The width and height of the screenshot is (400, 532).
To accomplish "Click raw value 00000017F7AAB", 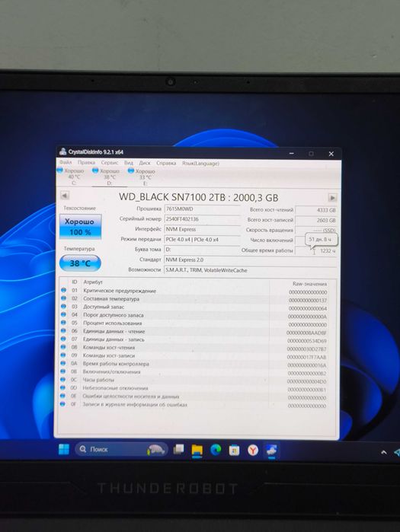I will pyautogui.click(x=306, y=357).
